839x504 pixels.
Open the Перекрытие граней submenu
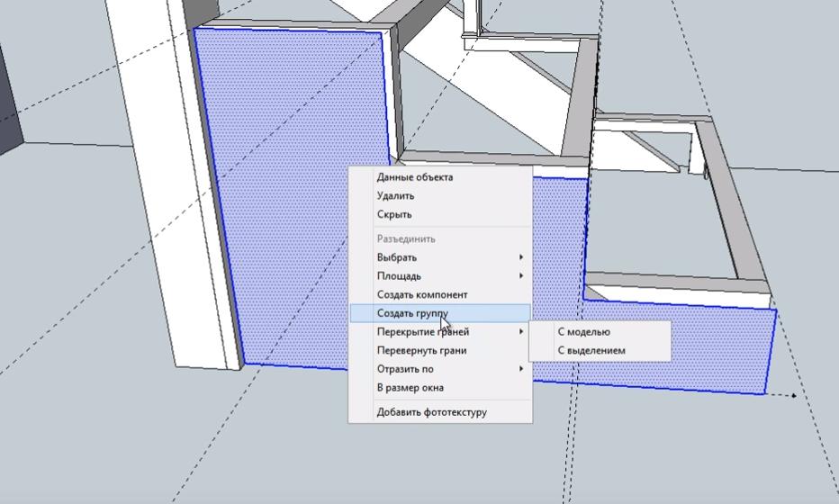point(422,332)
